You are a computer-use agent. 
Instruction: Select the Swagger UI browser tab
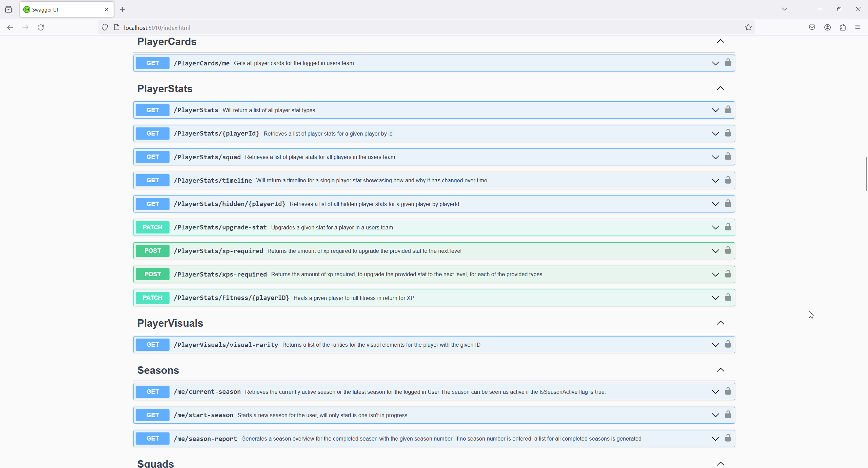tap(64, 9)
